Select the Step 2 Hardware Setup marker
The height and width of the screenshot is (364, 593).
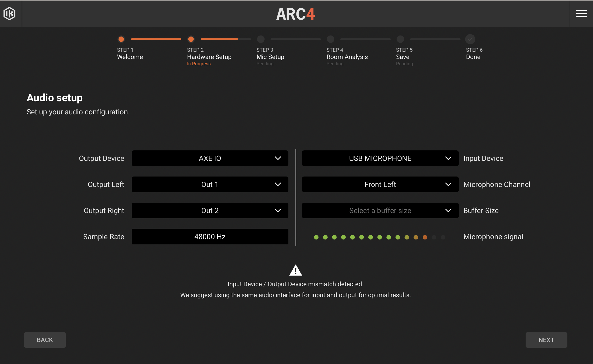click(191, 39)
